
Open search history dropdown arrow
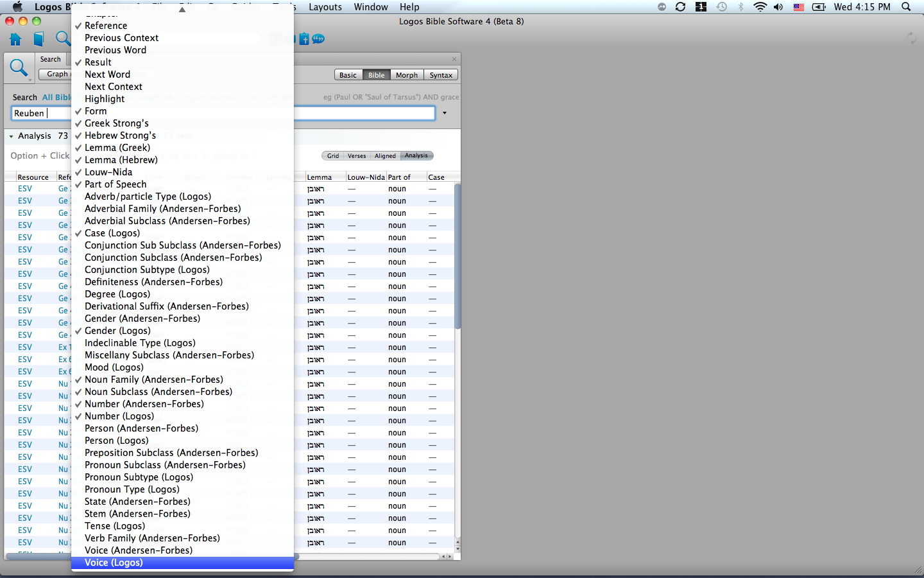444,113
